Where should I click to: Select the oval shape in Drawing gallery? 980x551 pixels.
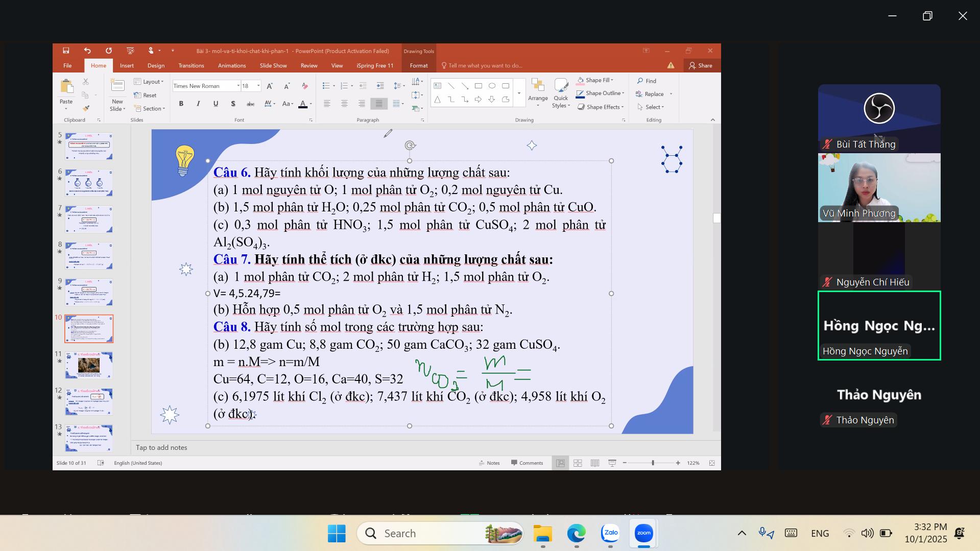pyautogui.click(x=492, y=86)
